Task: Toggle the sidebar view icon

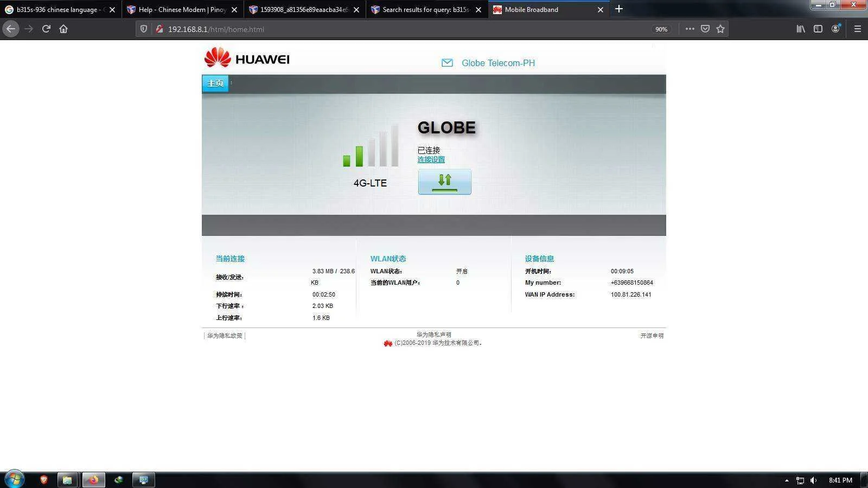Action: click(x=818, y=29)
